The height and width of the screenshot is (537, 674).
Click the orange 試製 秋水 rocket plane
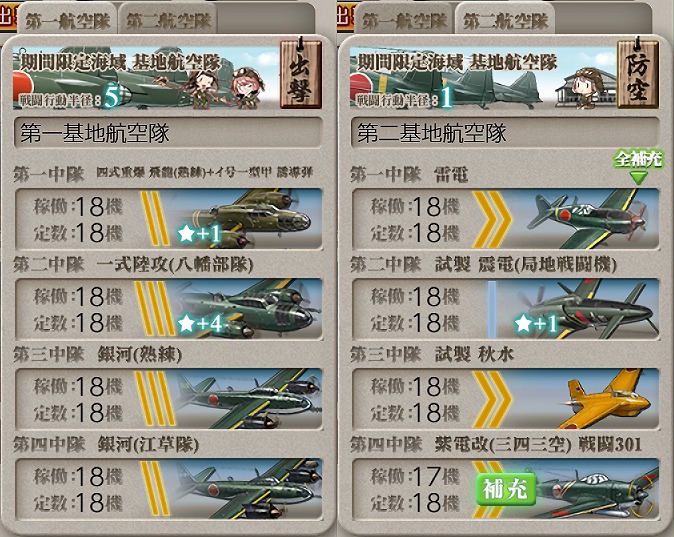(x=606, y=399)
